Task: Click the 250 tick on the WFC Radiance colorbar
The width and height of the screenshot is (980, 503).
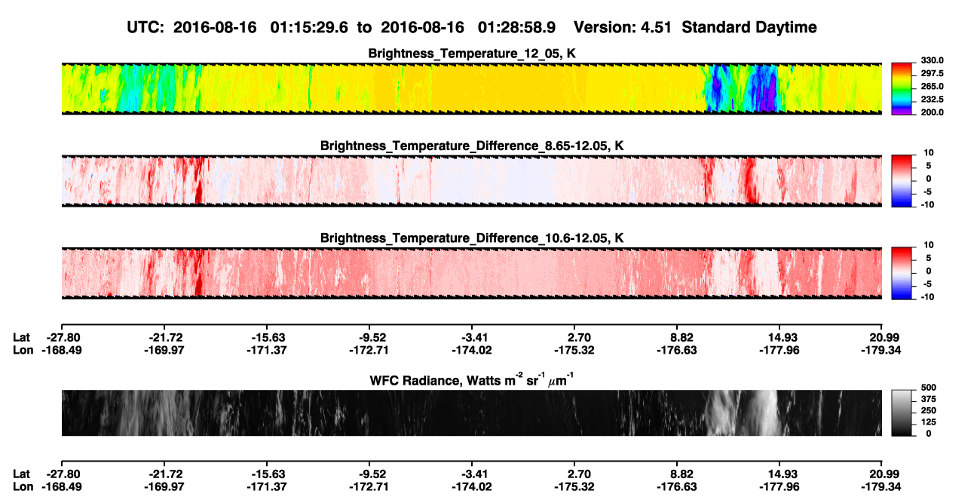Action: 928,411
